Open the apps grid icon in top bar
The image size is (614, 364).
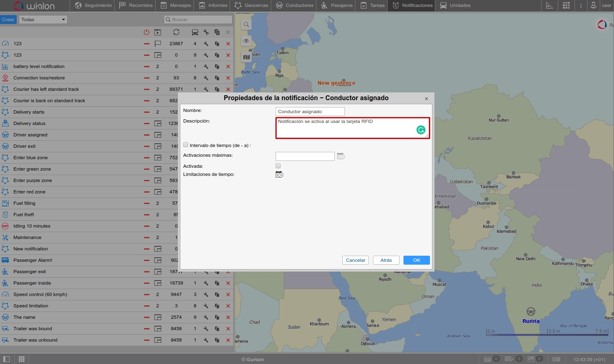(x=566, y=5)
